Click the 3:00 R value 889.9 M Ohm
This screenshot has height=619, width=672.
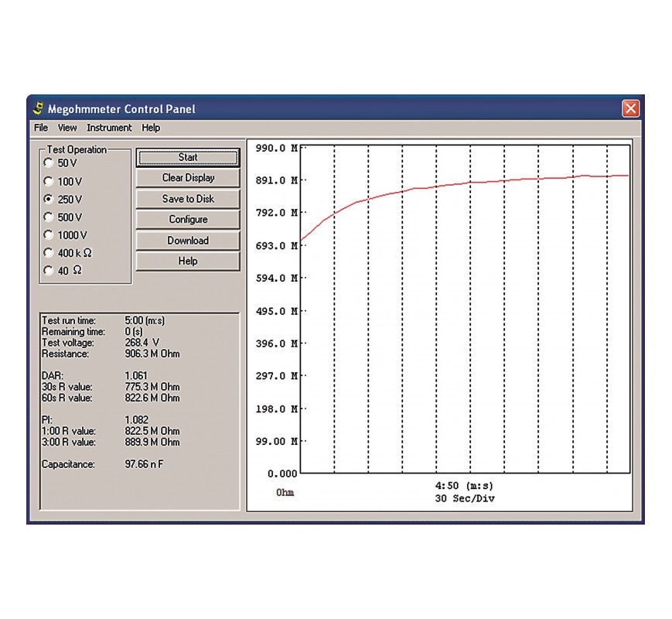152,443
